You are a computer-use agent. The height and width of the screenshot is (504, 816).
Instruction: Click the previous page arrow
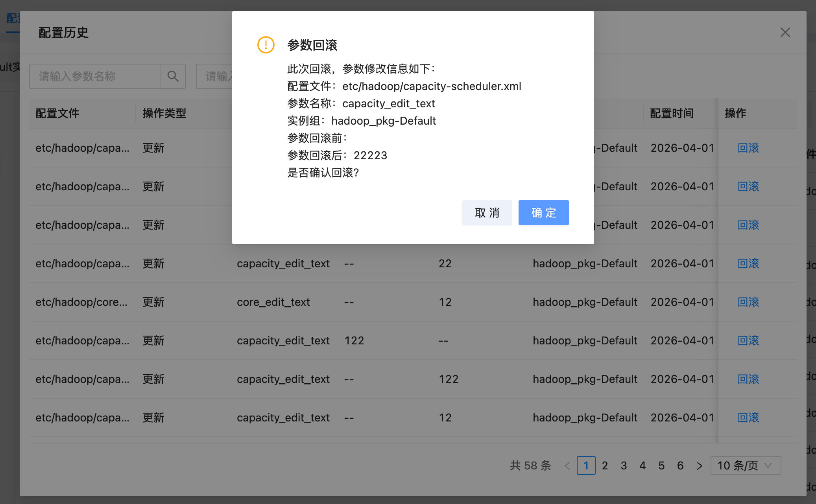567,466
